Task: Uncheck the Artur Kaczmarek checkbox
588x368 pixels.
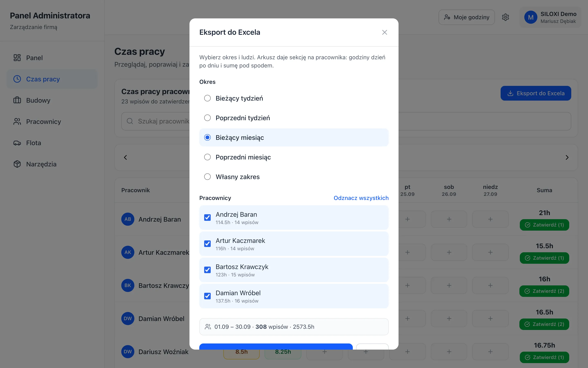Action: [207, 244]
